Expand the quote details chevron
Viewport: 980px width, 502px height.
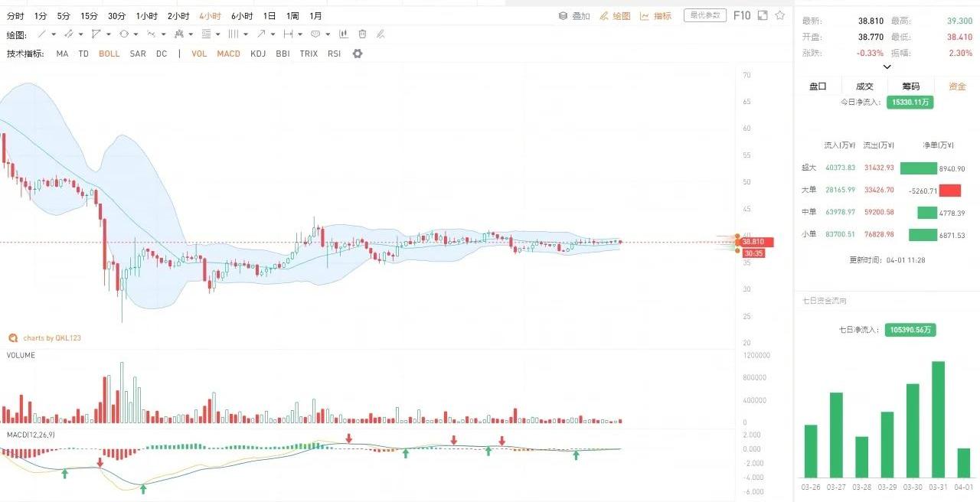pos(887,67)
